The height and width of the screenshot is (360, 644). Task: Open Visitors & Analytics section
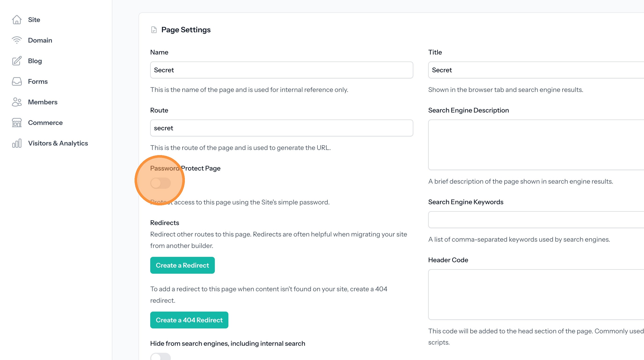point(58,143)
